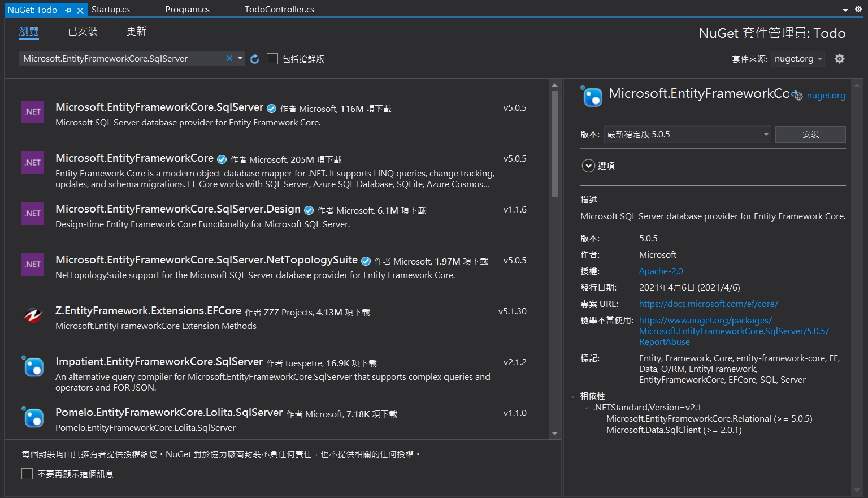Select the Microsoft.EntityFrameworkCore.SqlServer package row
Viewport: 868px width, 498px height.
coord(277,114)
